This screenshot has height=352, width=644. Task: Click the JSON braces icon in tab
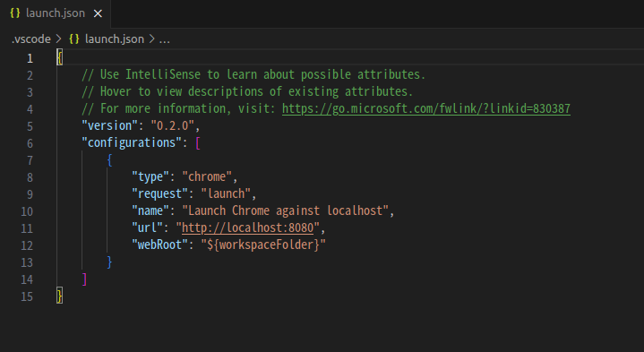coord(15,13)
